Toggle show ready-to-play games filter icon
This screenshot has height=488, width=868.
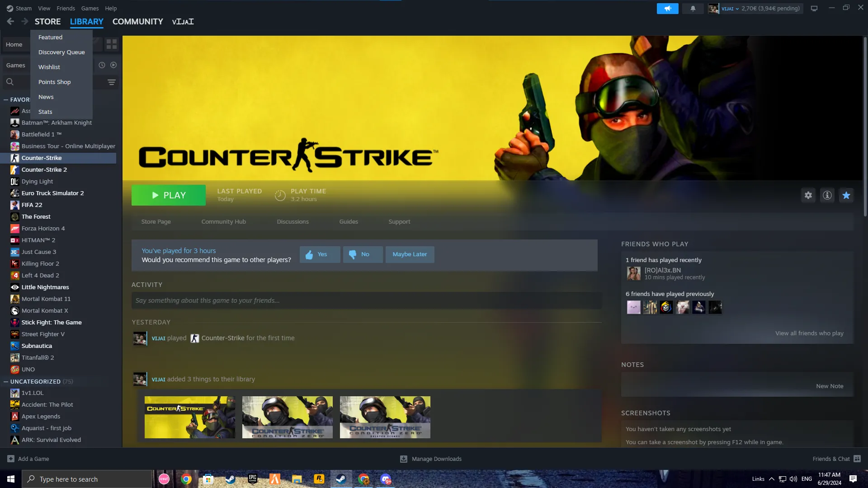(113, 65)
